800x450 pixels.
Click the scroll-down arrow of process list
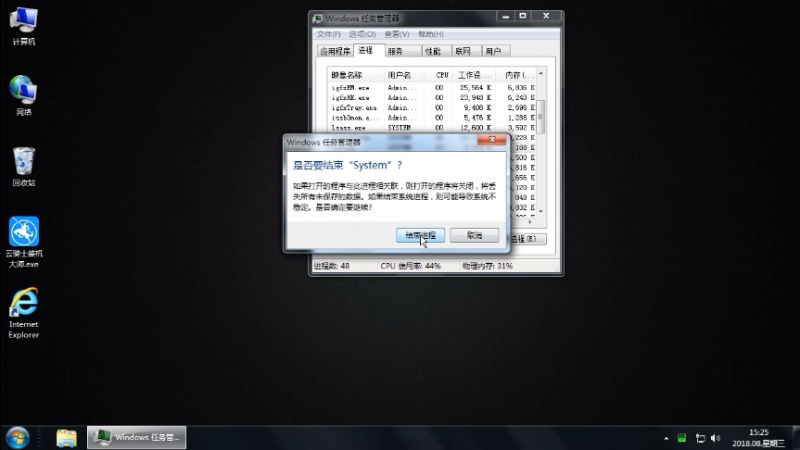541,211
